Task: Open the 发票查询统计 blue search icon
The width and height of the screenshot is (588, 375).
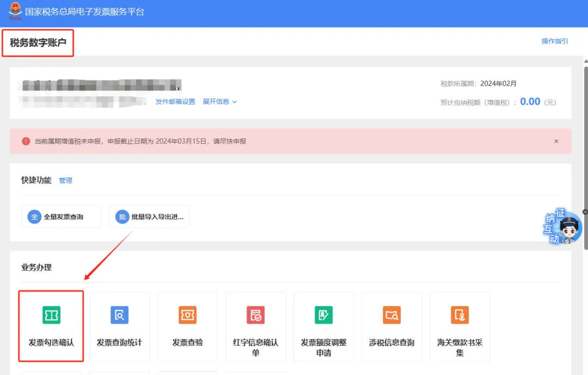Action: point(120,315)
